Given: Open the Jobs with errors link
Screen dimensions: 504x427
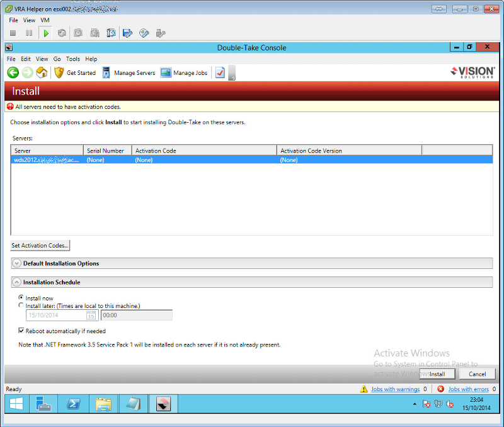Looking at the screenshot, I should 468,389.
